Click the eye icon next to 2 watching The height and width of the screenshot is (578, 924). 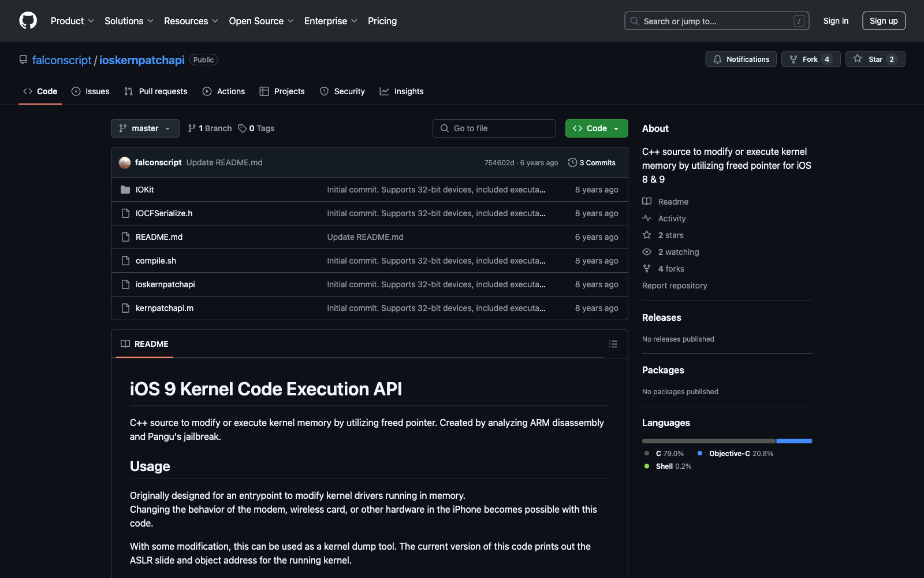pos(647,252)
